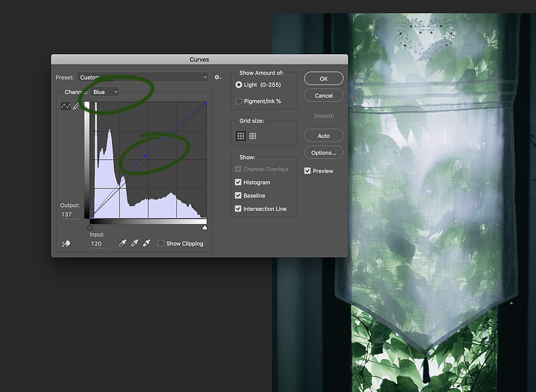Select the edit points curve tool
The height and width of the screenshot is (392, 536).
pos(65,106)
